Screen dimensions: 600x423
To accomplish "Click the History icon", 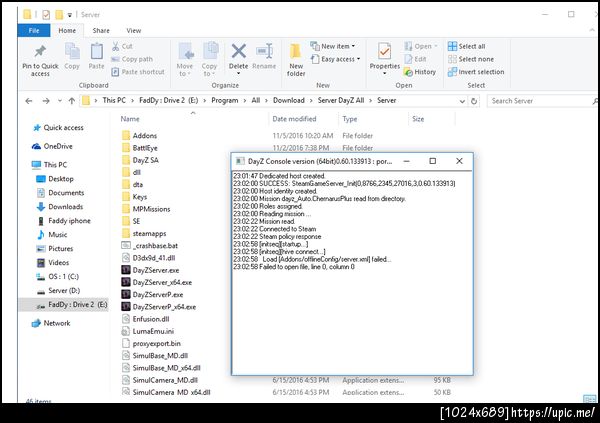I will coord(408,72).
